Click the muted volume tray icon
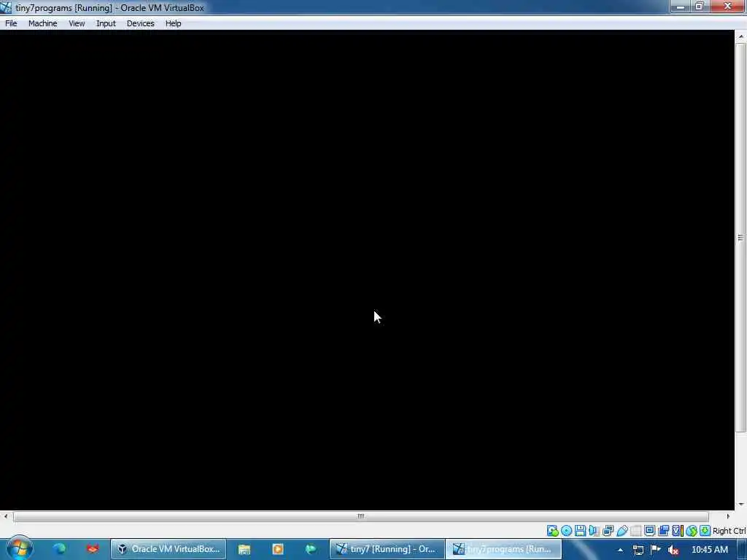747x560 pixels. (x=673, y=550)
